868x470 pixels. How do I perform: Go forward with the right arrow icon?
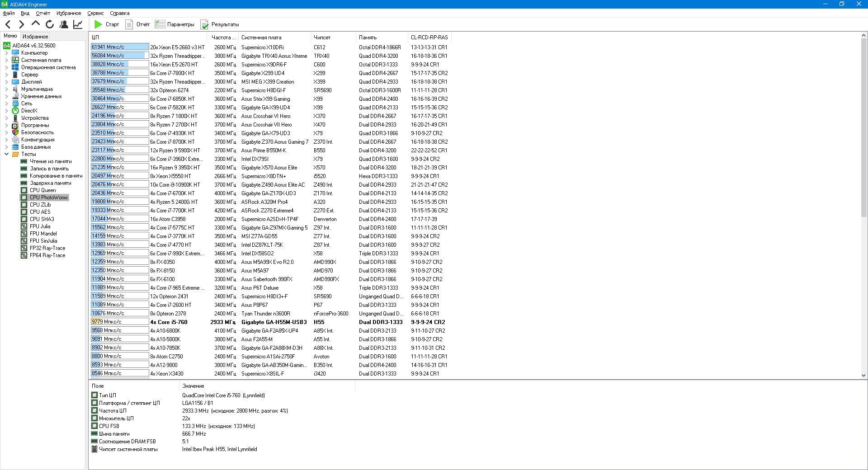click(21, 24)
